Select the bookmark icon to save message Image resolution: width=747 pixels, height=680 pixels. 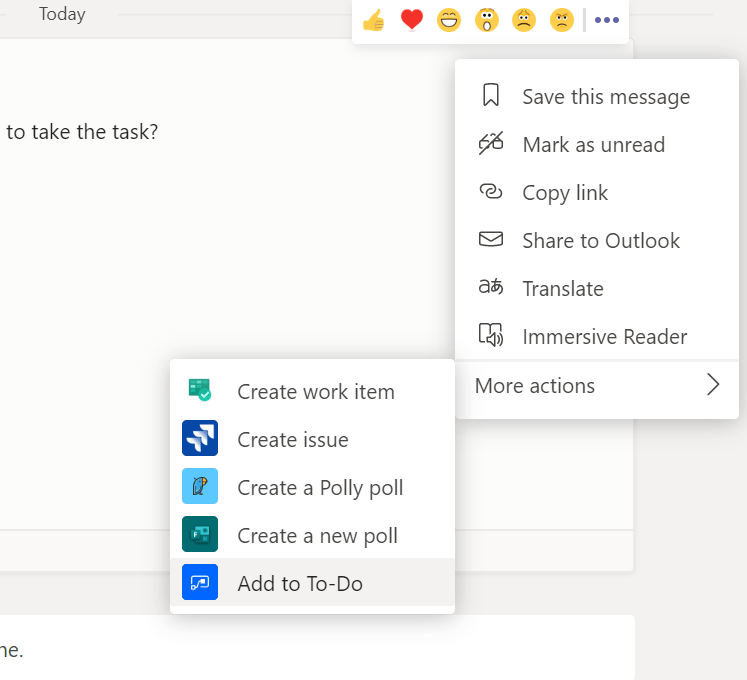490,96
